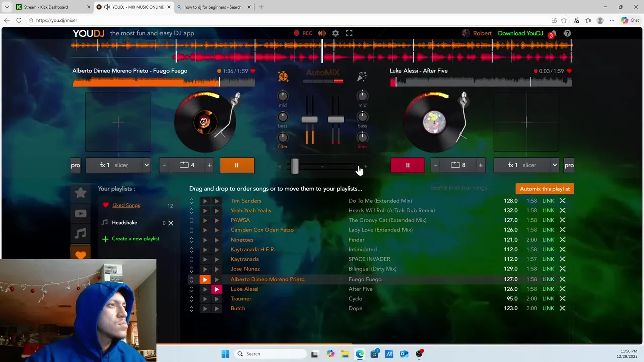Image resolution: width=644 pixels, height=362 pixels.
Task: Pause the left deck orange button
Action: point(237,165)
